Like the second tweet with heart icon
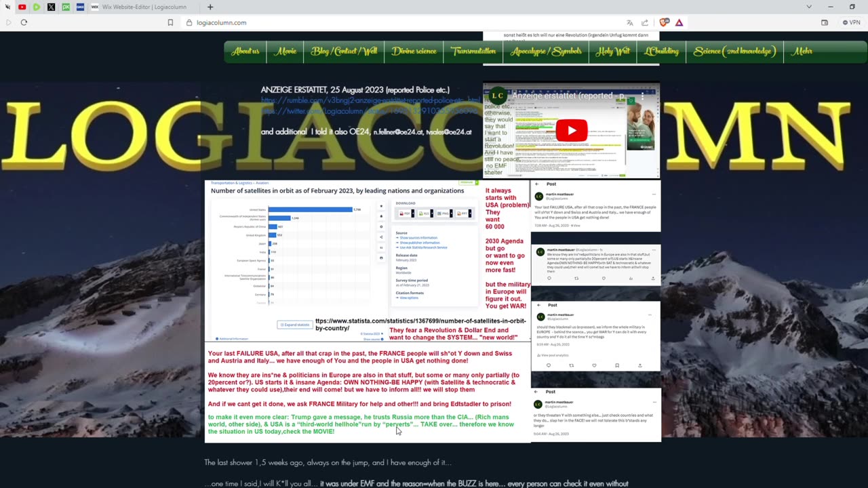868x488 pixels. (604, 278)
